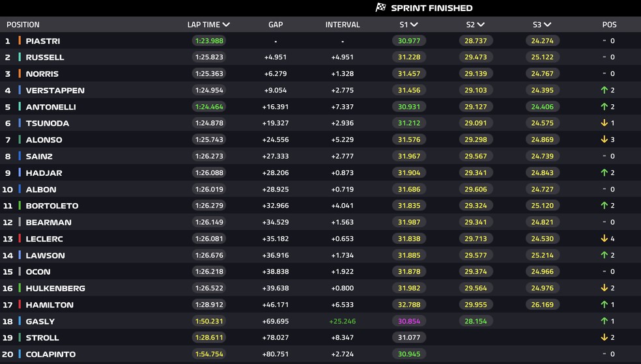Expand the S1 sector dropdown
This screenshot has width=641, height=364.
[414, 25]
